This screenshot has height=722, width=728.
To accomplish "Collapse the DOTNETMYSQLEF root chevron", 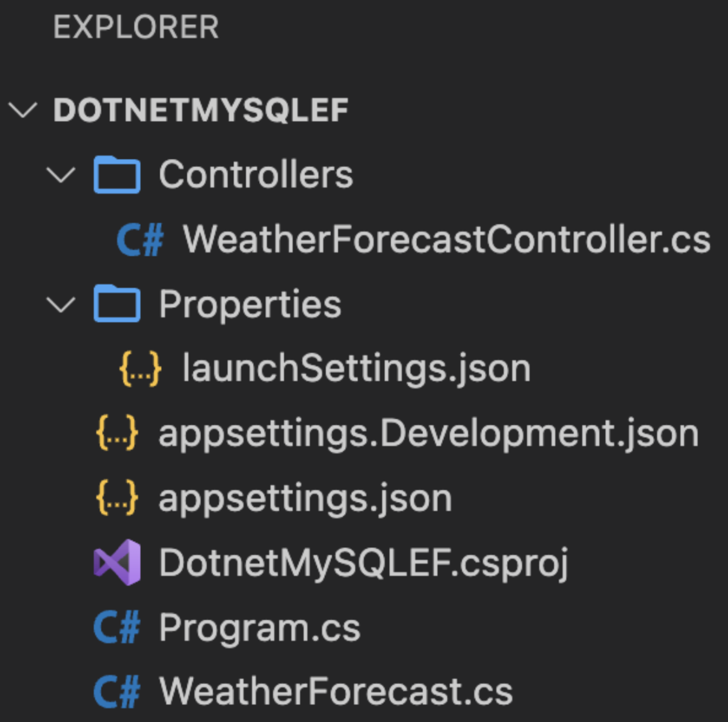I will [x=23, y=110].
